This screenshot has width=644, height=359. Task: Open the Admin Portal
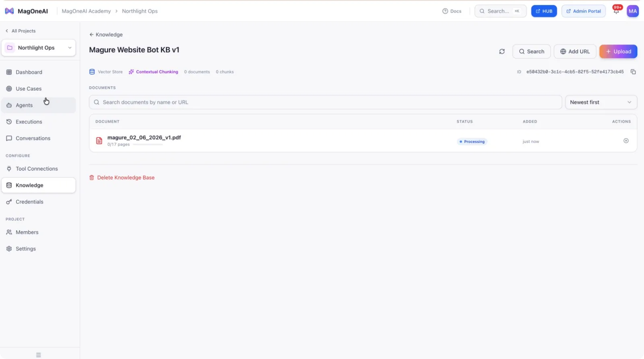583,11
